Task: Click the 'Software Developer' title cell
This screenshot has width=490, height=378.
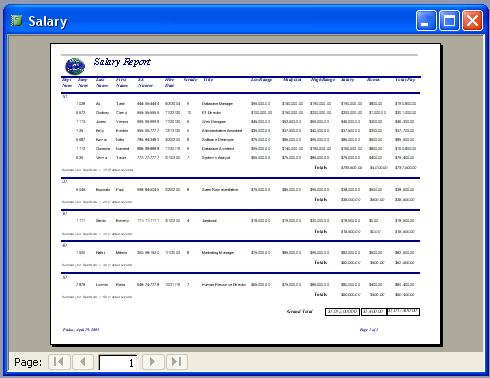Action: (218, 140)
